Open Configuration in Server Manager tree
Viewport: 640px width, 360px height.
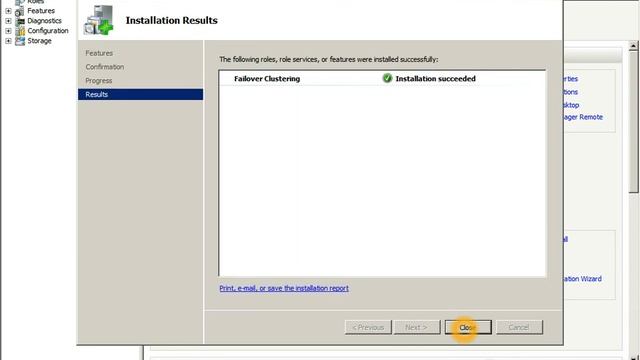pos(48,31)
